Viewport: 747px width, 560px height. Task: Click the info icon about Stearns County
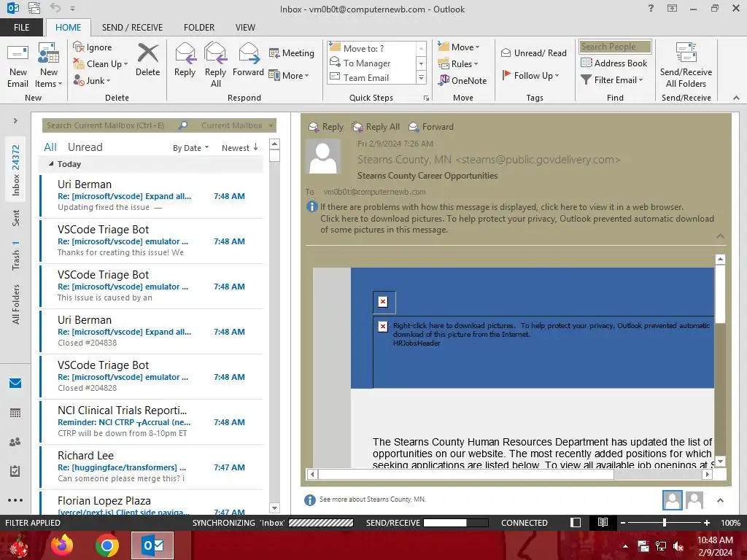309,499
